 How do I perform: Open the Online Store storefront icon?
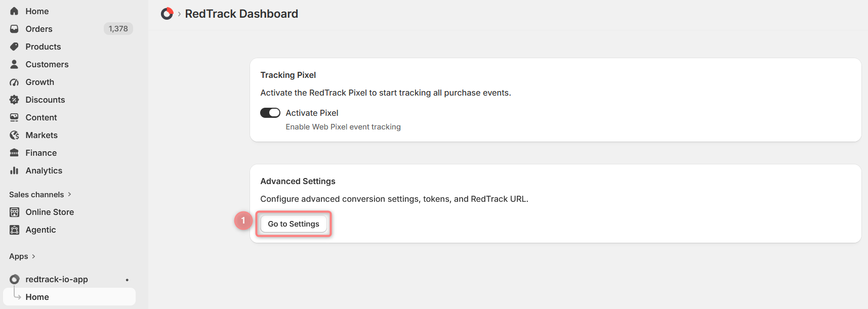tap(14, 212)
